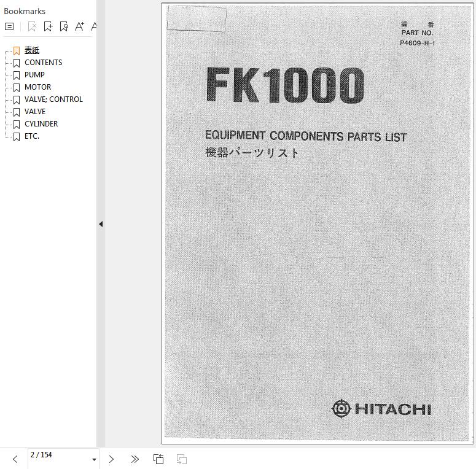Viewport: 476px width, 469px height.
Task: Go to the previous page
Action: 15,459
